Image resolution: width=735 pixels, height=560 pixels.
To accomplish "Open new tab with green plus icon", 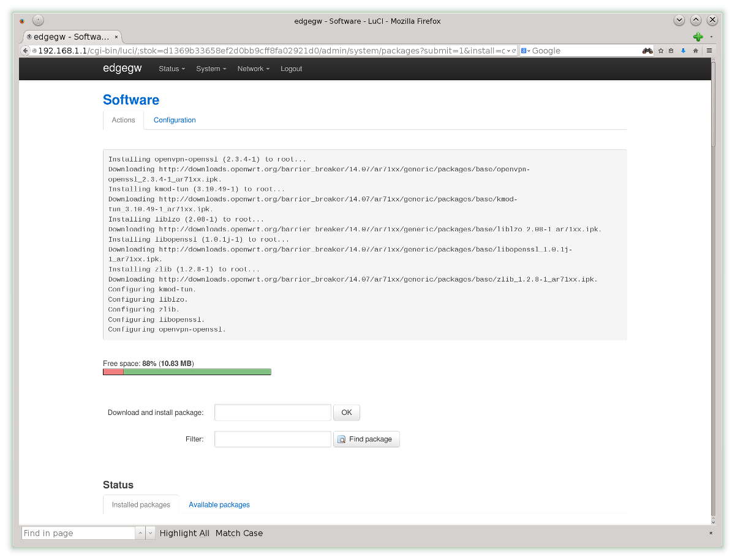I will tap(698, 37).
